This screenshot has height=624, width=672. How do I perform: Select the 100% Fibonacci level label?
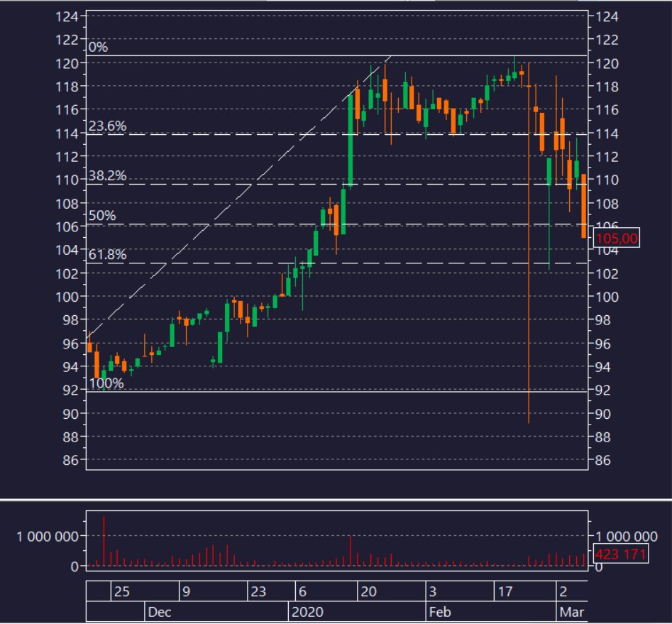[x=106, y=383]
